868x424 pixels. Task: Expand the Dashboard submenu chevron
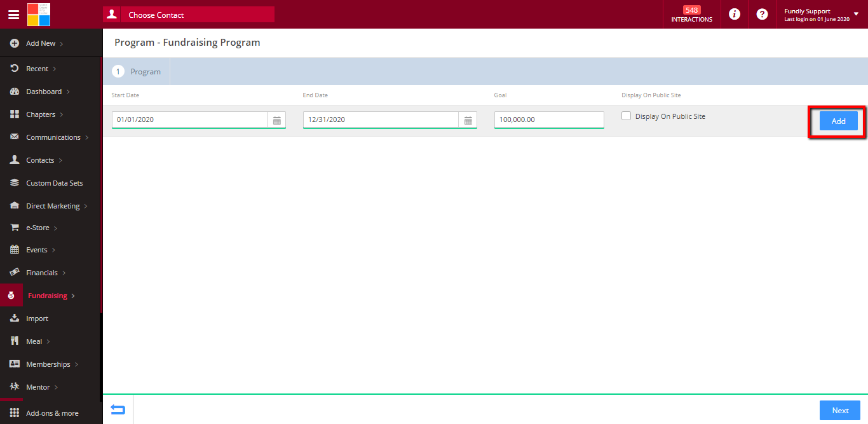(x=68, y=92)
